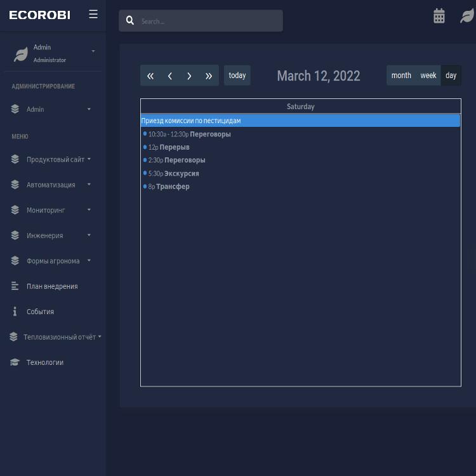Jump back with double left chevron
Screen dimensions: 476x476
coord(150,76)
